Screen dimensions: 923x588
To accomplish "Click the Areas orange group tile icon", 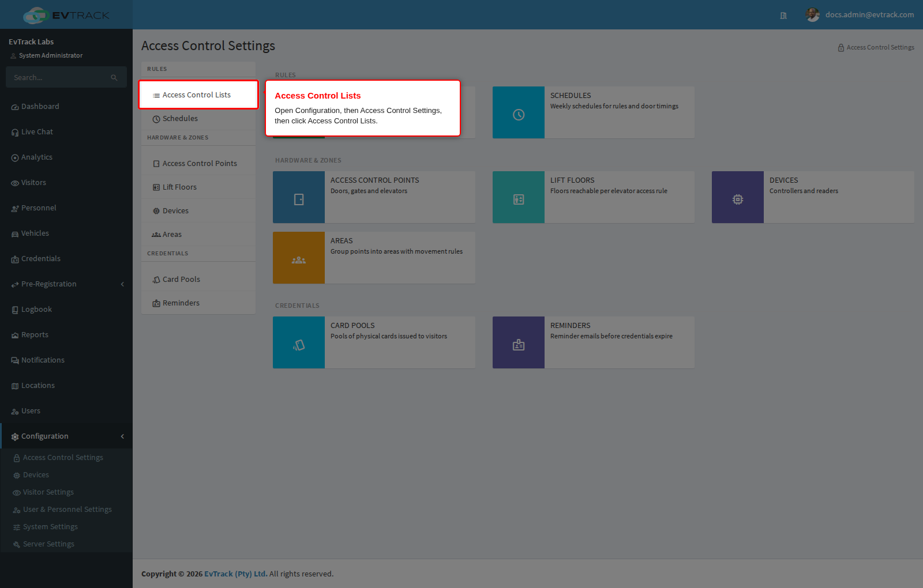I will point(299,260).
